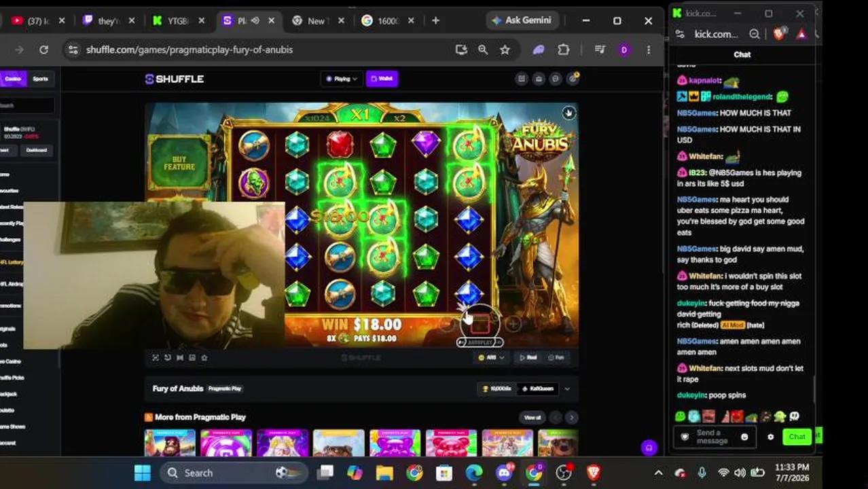Click the download arrow icon on game top-right
This screenshot has height=489, width=868.
(x=568, y=113)
